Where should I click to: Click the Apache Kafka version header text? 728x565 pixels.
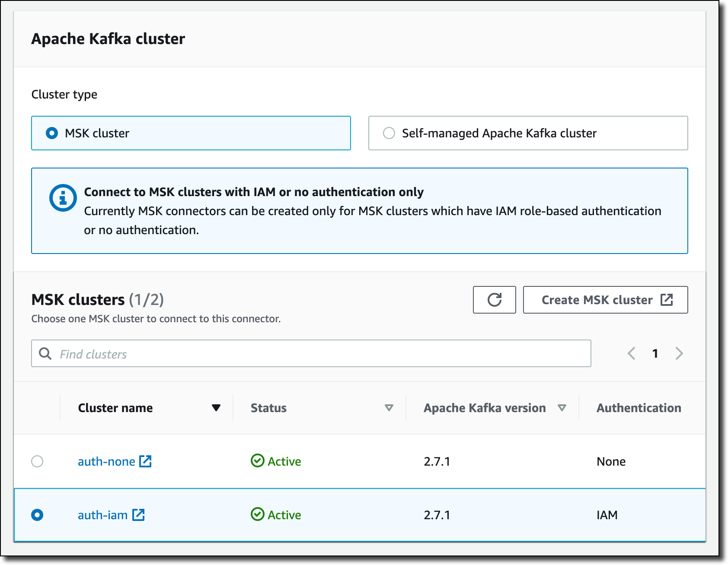tap(485, 408)
